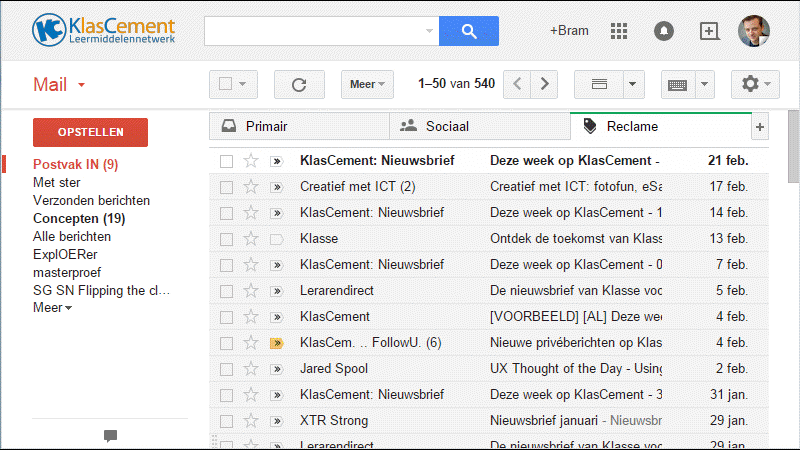The image size is (800, 450).
Task: Toggle yellow importance marker on KlasCem. FollowU.
Action: [277, 343]
